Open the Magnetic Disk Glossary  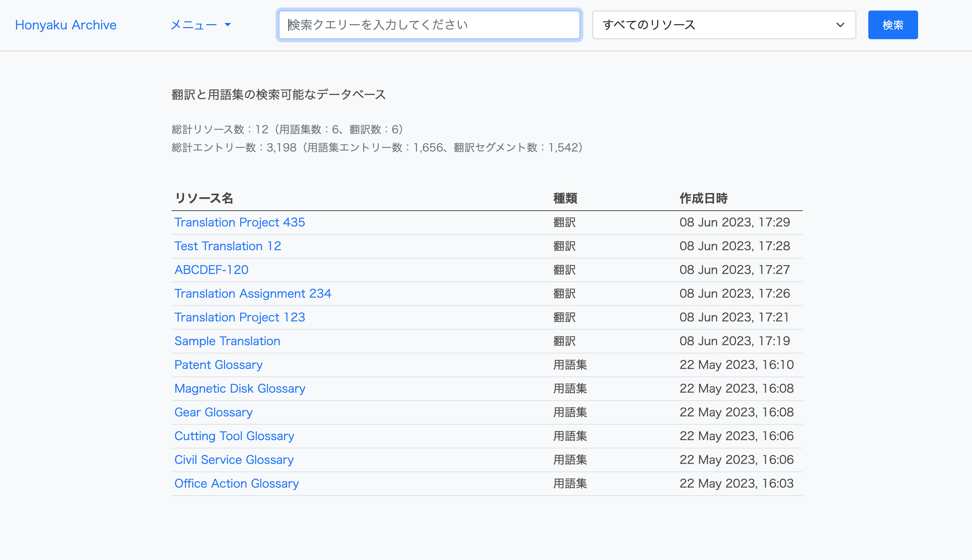[x=239, y=389]
